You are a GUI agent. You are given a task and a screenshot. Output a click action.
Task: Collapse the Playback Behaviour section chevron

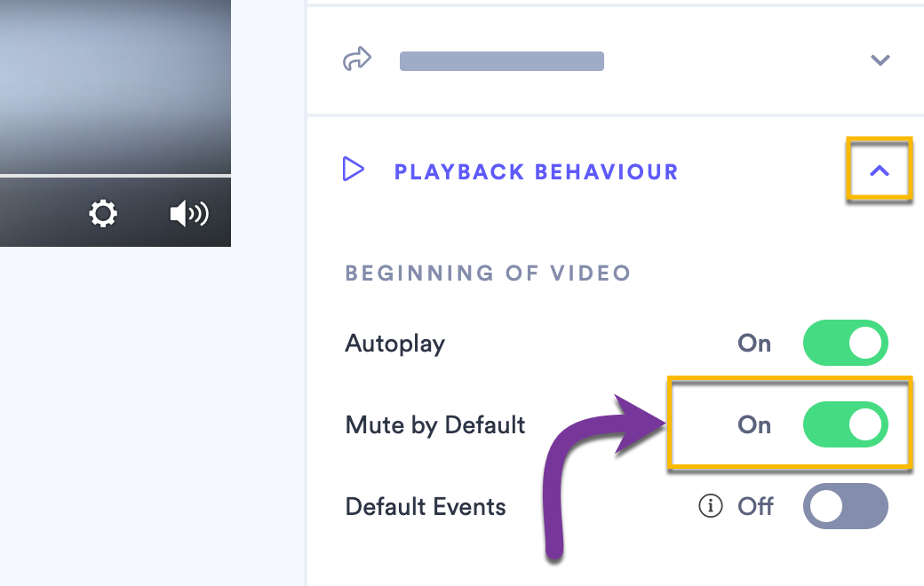(880, 170)
